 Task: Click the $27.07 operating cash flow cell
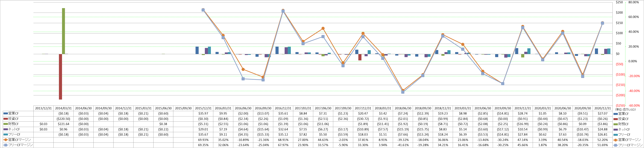pos(602,114)
